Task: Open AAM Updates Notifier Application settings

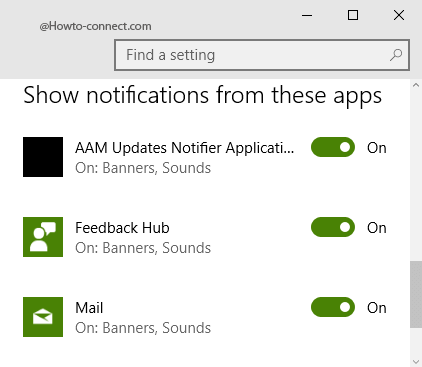Action: tap(185, 148)
